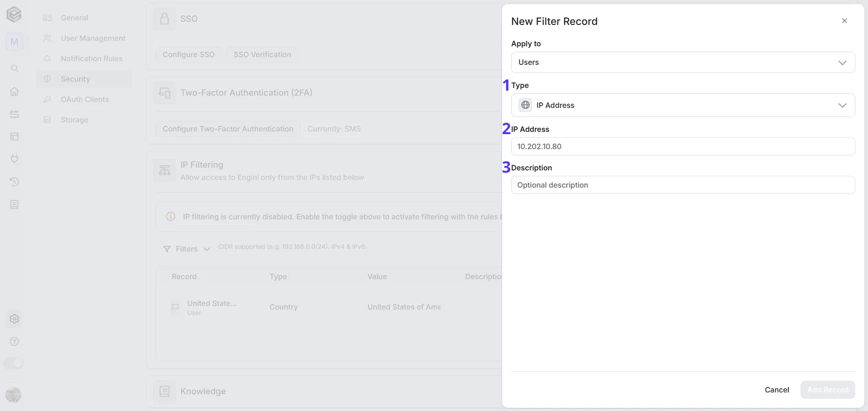Image resolution: width=868 pixels, height=411 pixels.
Task: Click the Engini logo icon
Action: pyautogui.click(x=14, y=15)
